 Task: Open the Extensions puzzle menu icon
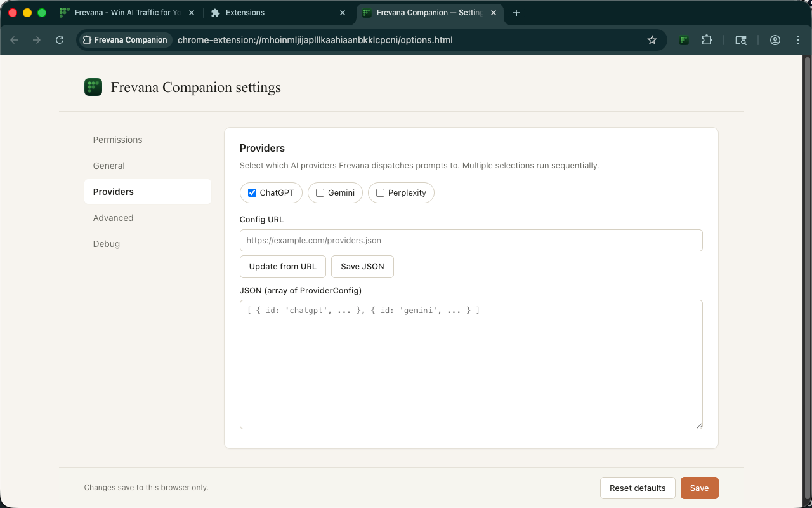(x=707, y=40)
